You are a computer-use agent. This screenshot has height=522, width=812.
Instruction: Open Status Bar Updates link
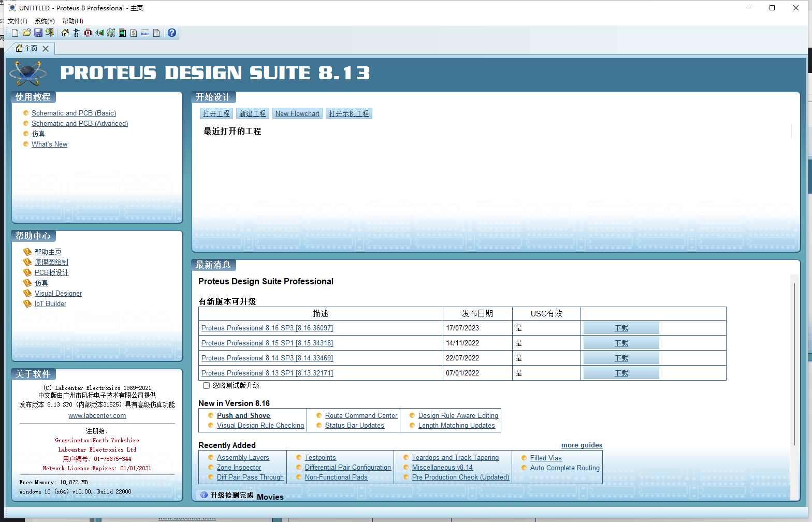(355, 425)
